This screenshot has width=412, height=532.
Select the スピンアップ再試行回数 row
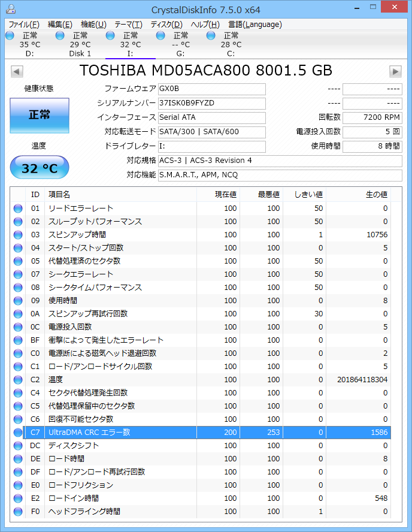coord(201,314)
